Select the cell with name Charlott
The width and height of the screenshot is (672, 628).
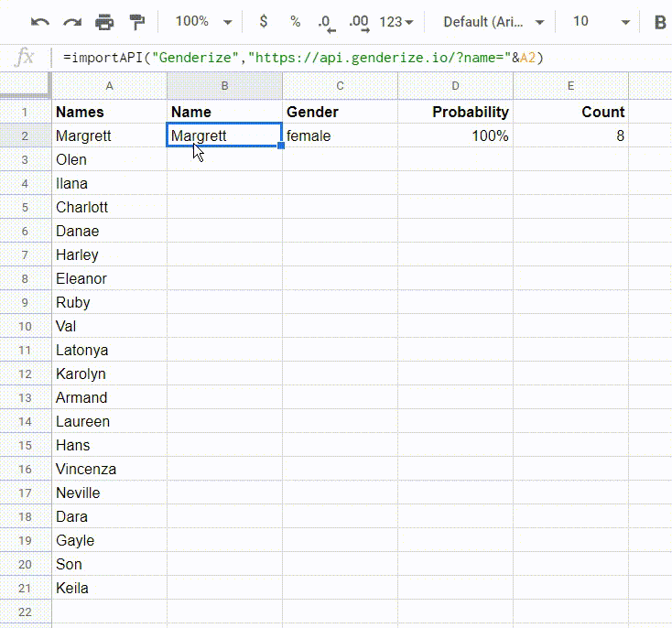click(x=109, y=207)
